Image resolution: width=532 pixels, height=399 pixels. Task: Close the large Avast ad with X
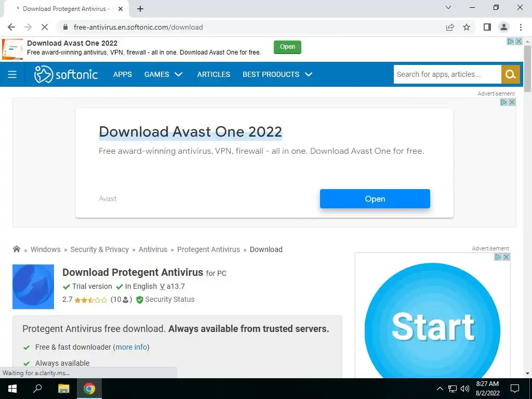tap(512, 102)
